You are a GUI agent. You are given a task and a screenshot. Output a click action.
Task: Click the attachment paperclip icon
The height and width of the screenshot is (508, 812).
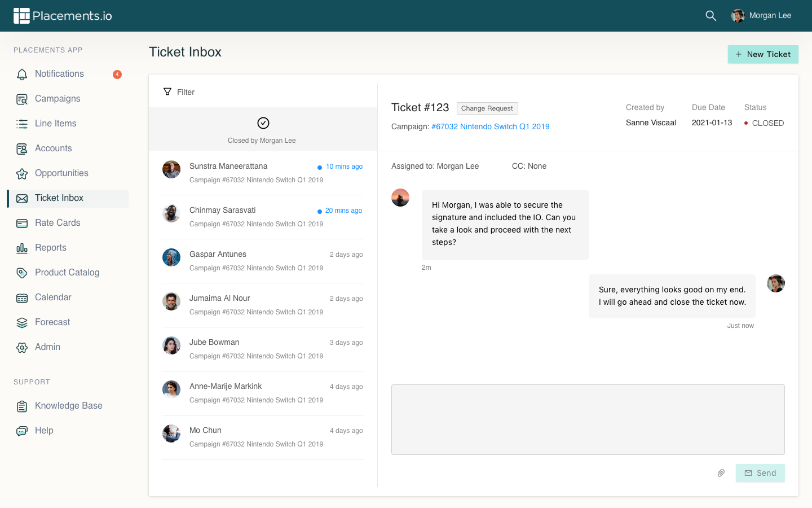point(721,473)
